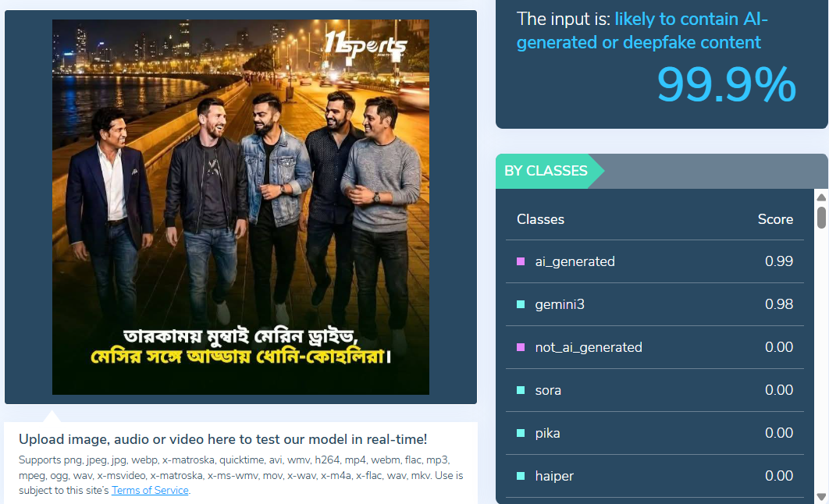Viewport: 829px width, 504px height.
Task: Click the pink swatch beside not_ai_generated
Action: pyautogui.click(x=521, y=347)
